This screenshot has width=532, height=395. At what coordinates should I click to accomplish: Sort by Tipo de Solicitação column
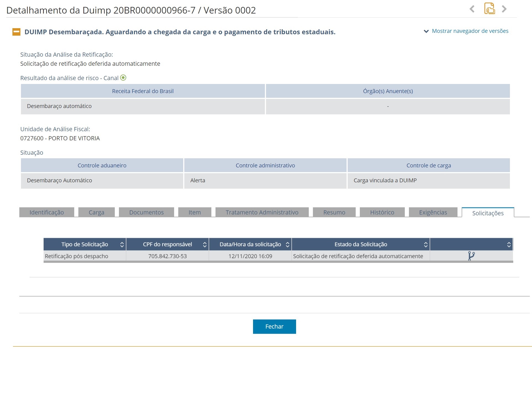pos(122,244)
